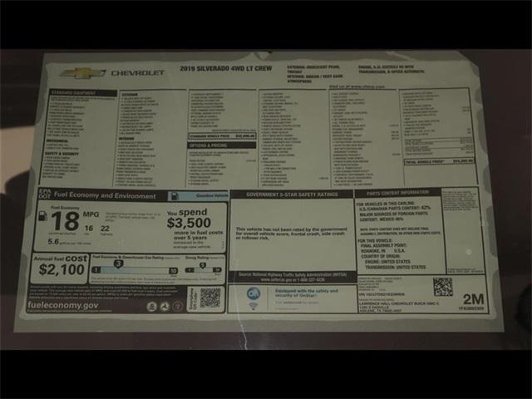Click the Total Vehicle Price line

pyautogui.click(x=437, y=160)
